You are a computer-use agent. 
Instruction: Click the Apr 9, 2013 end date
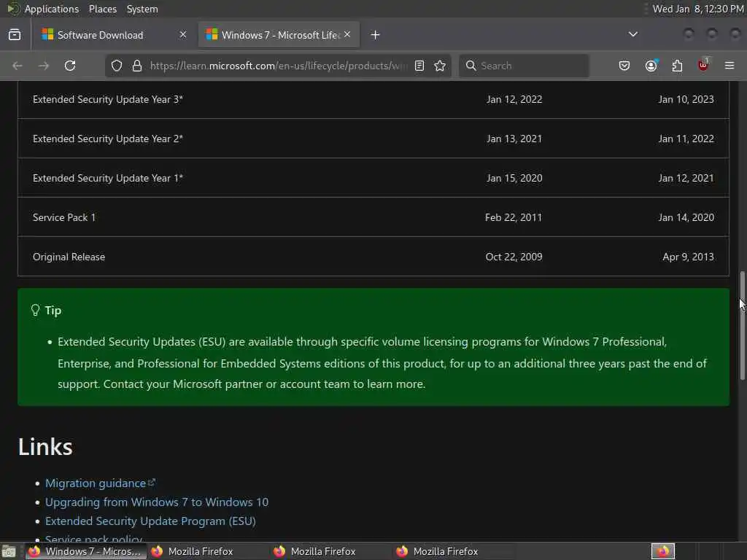tap(688, 257)
